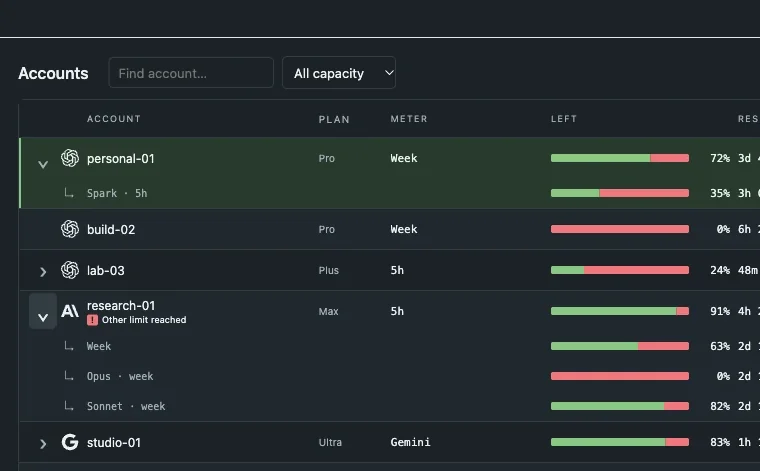Click the studio-01 Gemini usage bar
This screenshot has height=471, width=760.
pos(620,442)
